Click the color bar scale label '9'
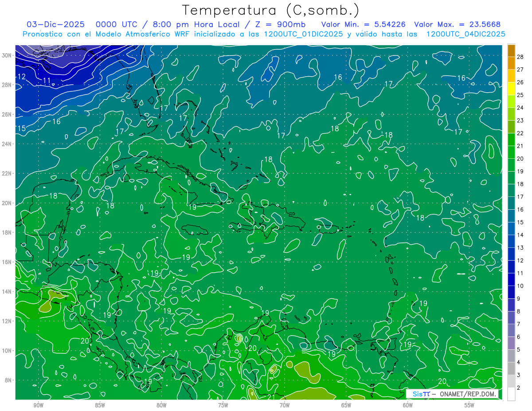 (x=519, y=299)
